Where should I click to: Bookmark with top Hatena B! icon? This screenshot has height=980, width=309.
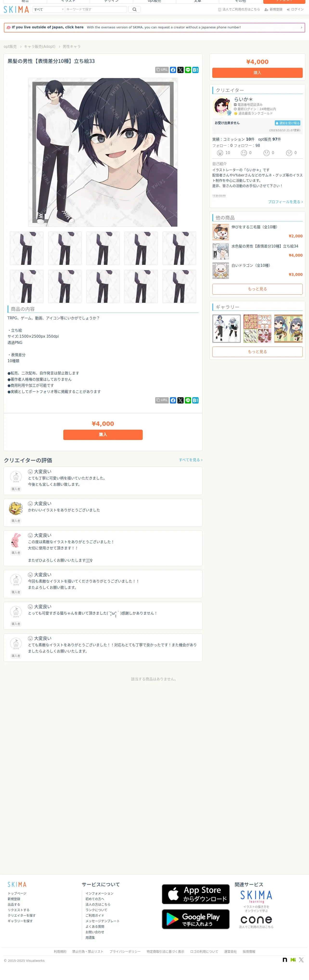(x=195, y=70)
